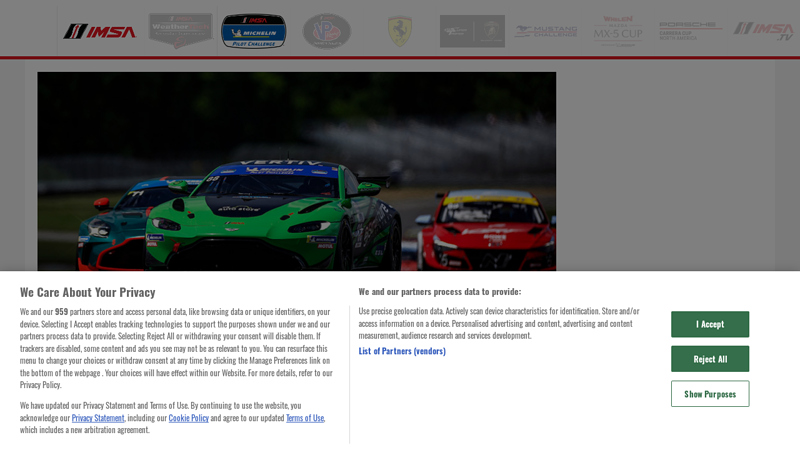Open the Cookie Policy link
Viewport: 800px width, 450px height.
click(188, 418)
